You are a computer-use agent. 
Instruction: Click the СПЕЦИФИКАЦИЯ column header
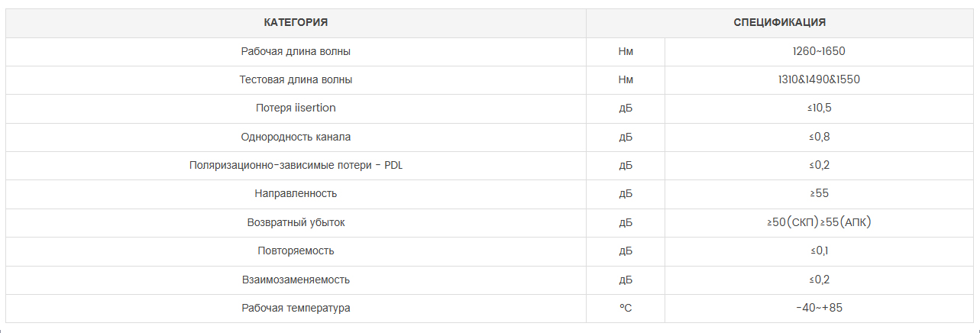pos(780,23)
